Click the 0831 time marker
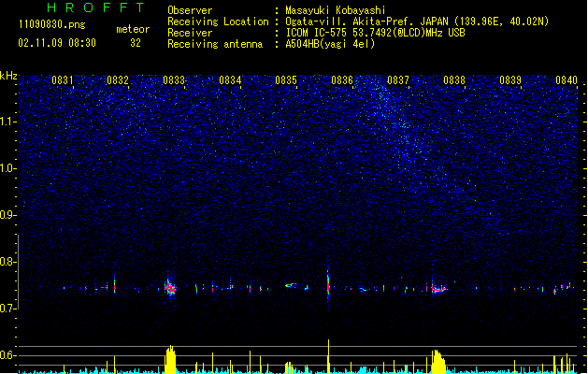Screen dimensions: 588x374 pos(63,80)
